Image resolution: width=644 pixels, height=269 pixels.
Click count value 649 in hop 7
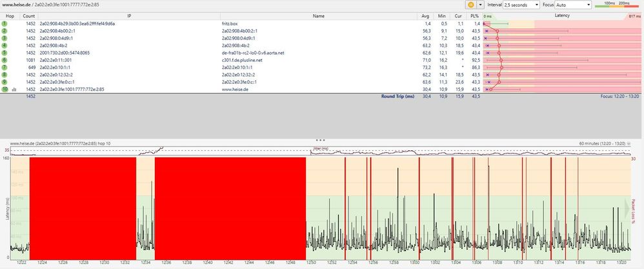(x=32, y=67)
